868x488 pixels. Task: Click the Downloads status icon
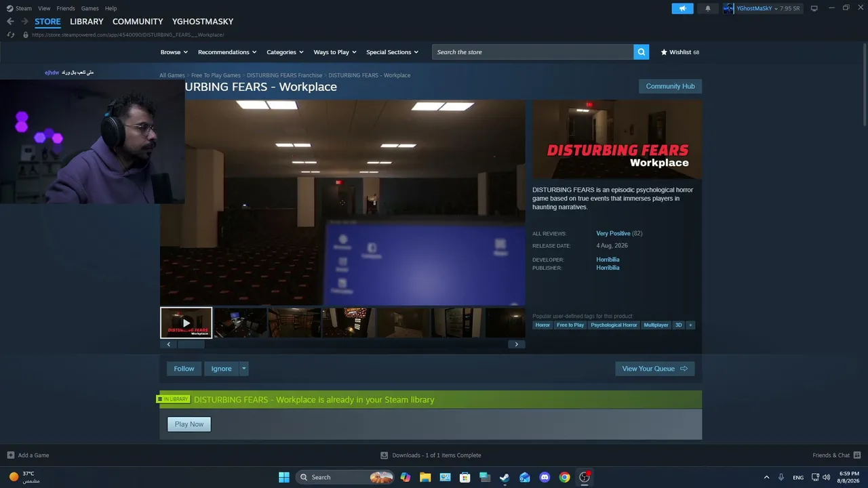tap(384, 455)
